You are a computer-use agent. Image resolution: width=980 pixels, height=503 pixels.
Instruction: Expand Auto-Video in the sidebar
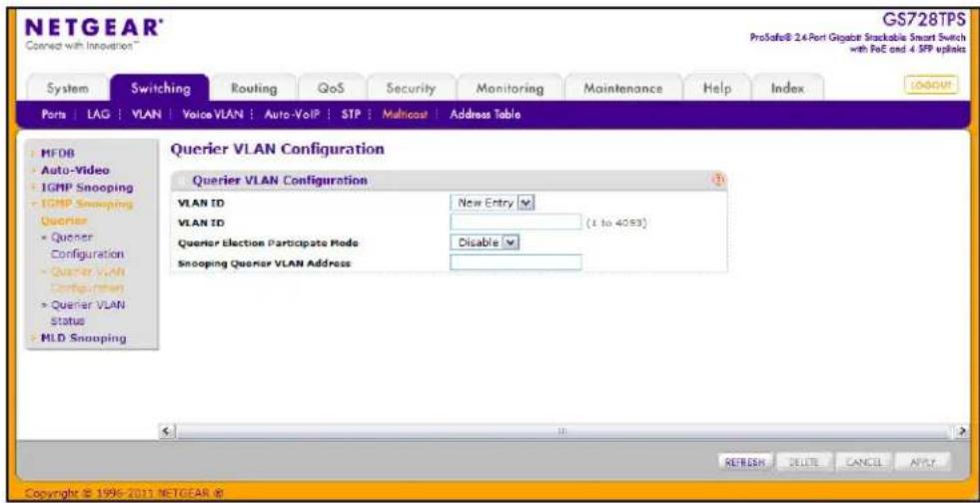[74, 170]
